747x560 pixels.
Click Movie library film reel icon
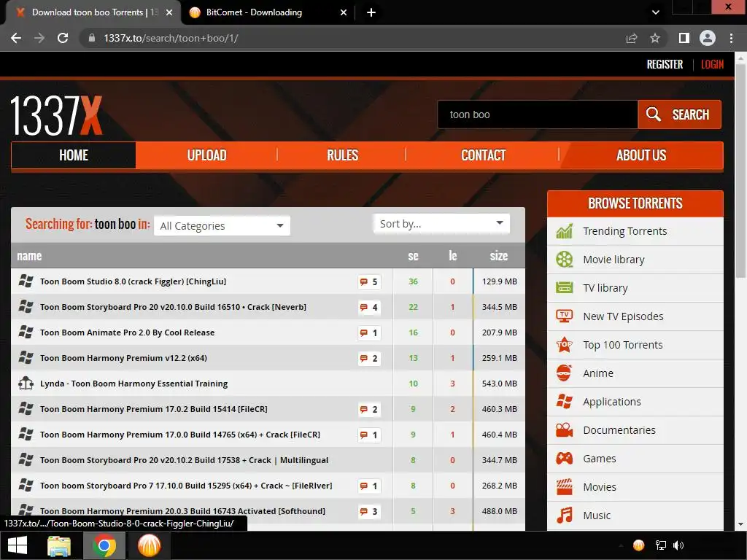click(565, 260)
